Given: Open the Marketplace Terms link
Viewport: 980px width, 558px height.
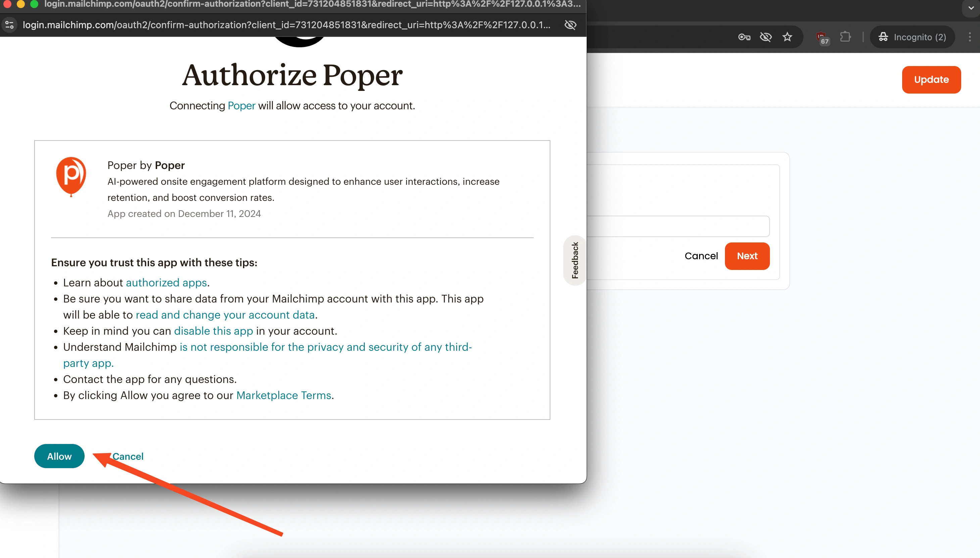Looking at the screenshot, I should [x=284, y=395].
